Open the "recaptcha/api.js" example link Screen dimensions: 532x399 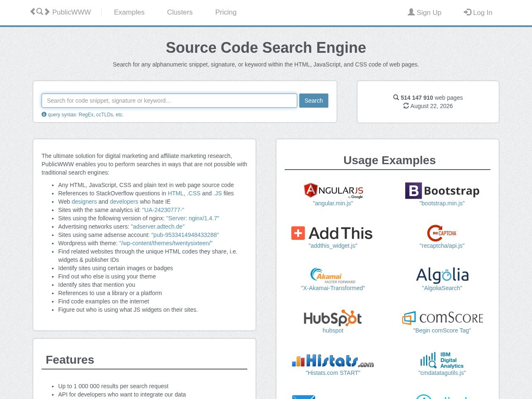click(442, 246)
